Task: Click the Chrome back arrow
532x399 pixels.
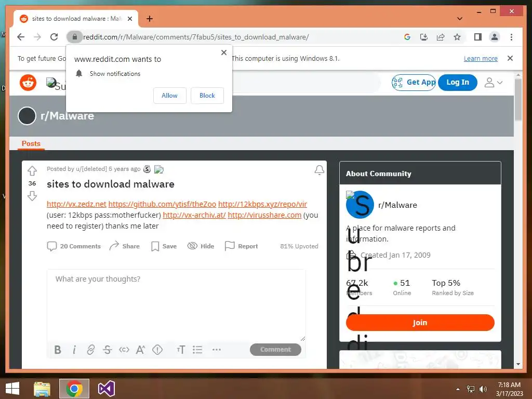Action: [21, 37]
